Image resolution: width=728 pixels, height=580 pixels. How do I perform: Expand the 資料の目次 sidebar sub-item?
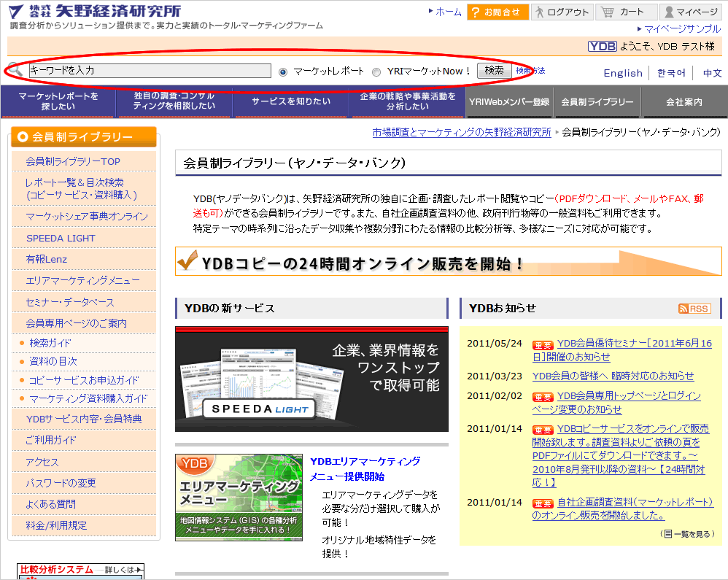point(53,361)
